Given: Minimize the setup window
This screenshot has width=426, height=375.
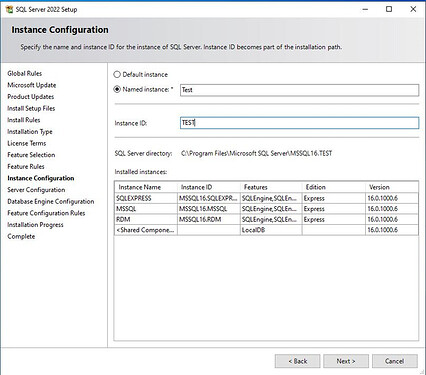Looking at the screenshot, I should [x=365, y=9].
